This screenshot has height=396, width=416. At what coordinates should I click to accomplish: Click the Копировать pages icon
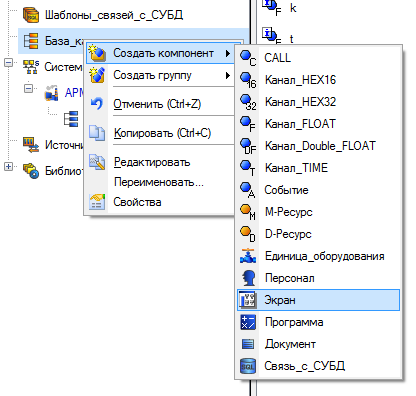tap(97, 133)
